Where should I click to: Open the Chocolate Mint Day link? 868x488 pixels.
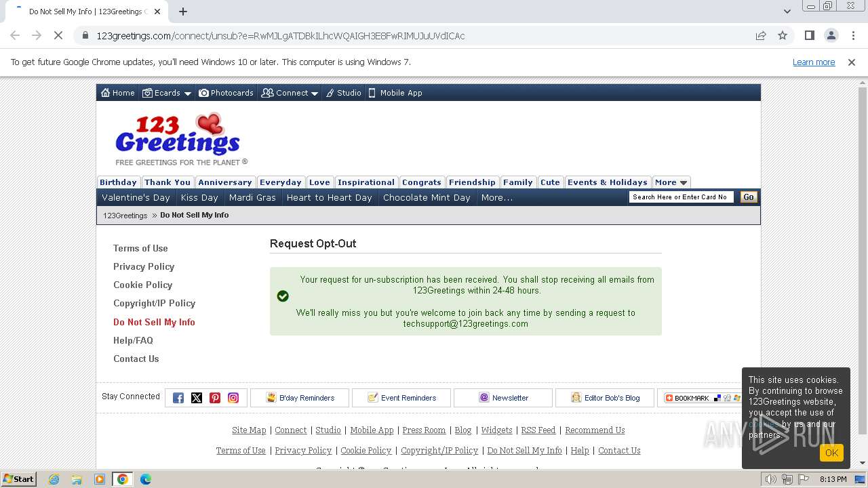click(x=427, y=198)
